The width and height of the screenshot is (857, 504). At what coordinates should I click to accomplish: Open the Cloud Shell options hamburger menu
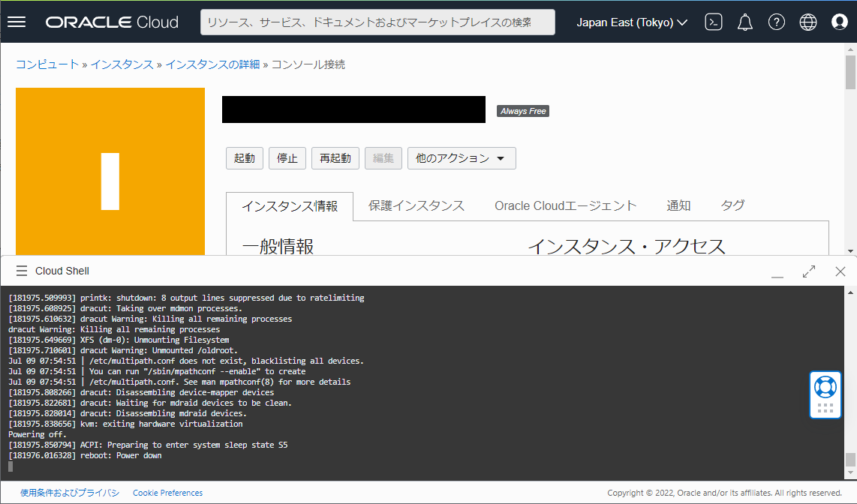[22, 271]
